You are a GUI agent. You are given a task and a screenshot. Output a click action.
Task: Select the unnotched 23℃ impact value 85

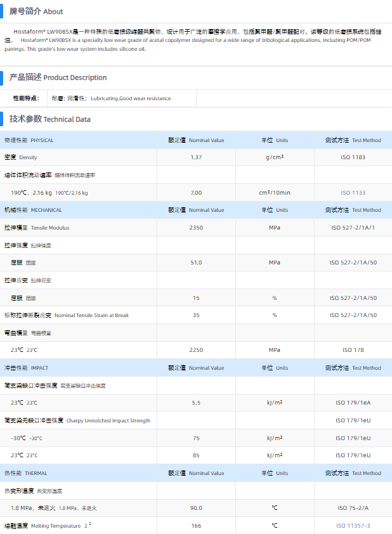pos(196,455)
